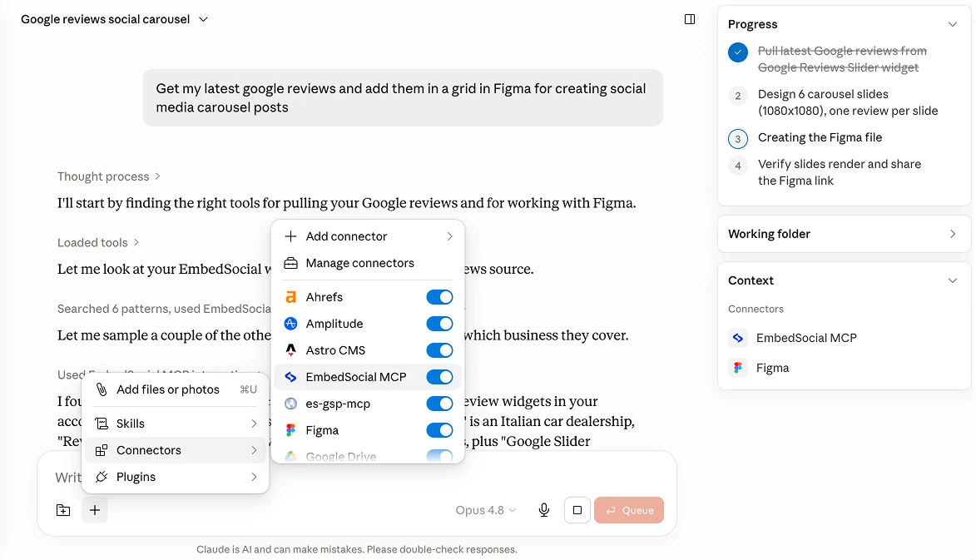Click the EmbedSocial MCP entry in Context
976x560 pixels.
pyautogui.click(x=806, y=338)
